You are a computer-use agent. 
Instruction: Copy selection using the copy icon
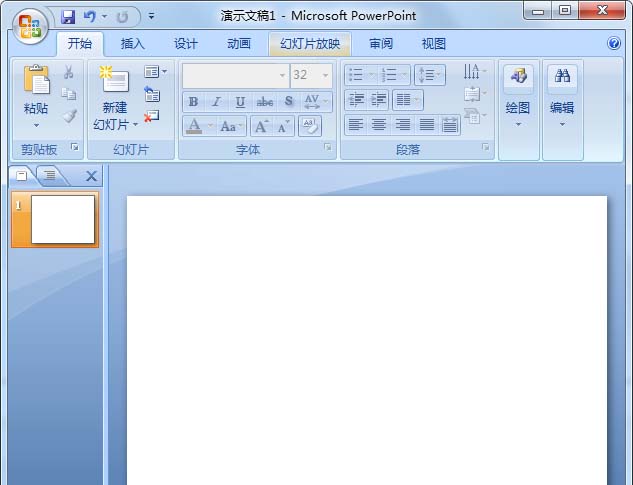tap(69, 94)
